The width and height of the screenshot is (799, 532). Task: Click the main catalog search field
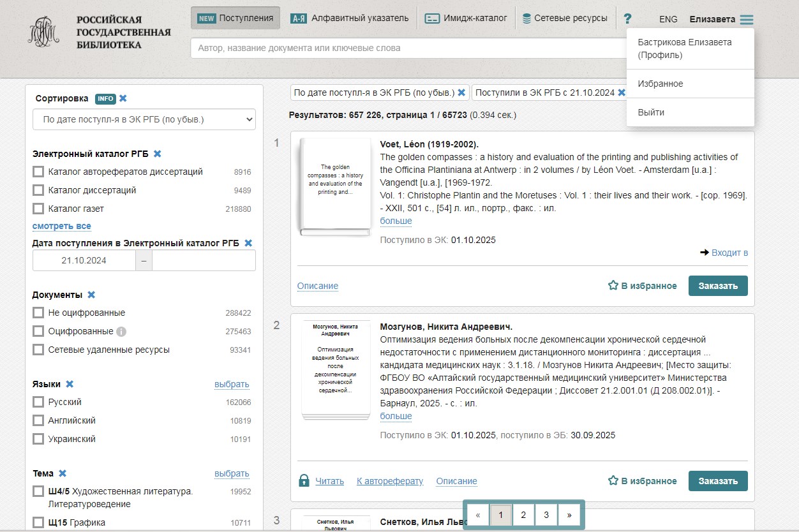[x=408, y=48]
